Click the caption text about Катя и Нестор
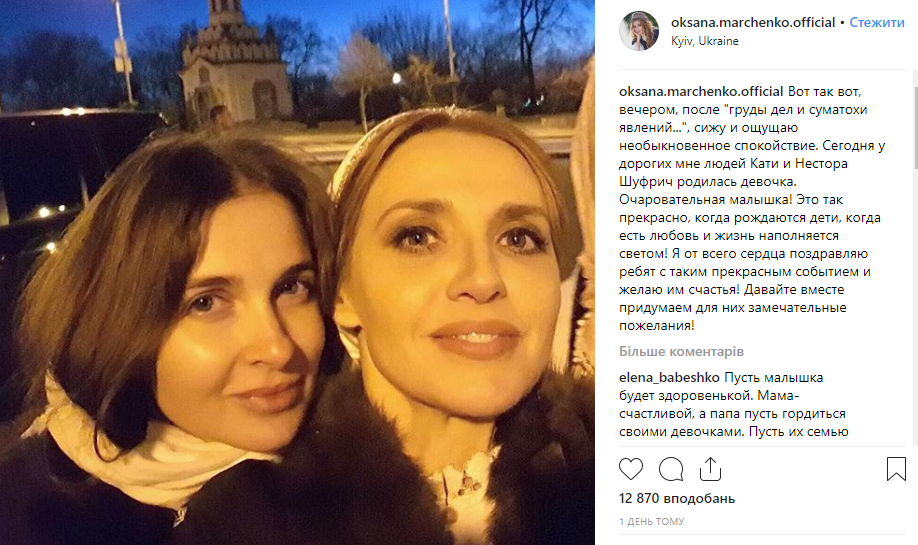Viewport: 918px width, 545px height. pyautogui.click(x=752, y=208)
